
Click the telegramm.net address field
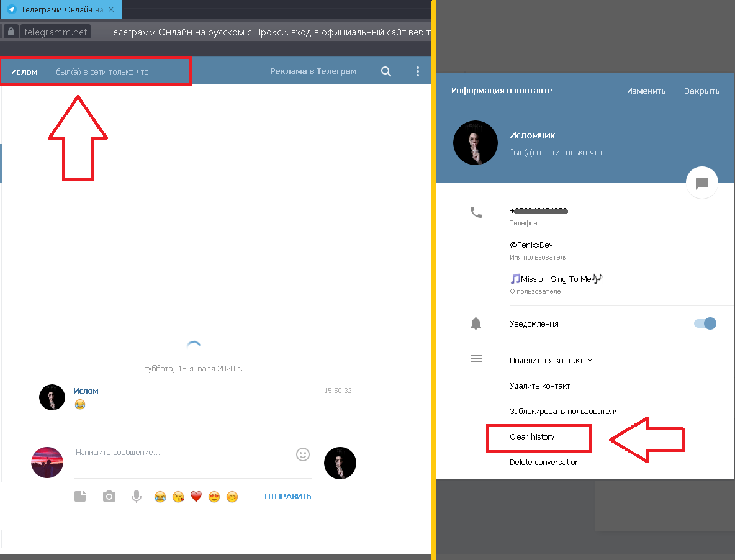55,32
